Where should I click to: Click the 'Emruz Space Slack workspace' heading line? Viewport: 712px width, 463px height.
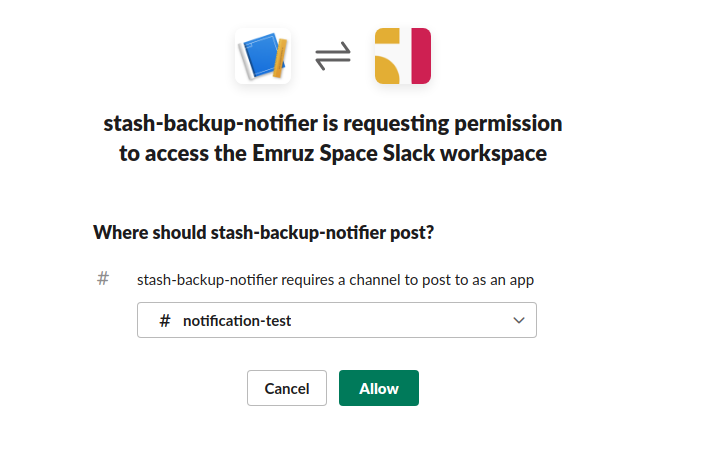[x=333, y=154]
